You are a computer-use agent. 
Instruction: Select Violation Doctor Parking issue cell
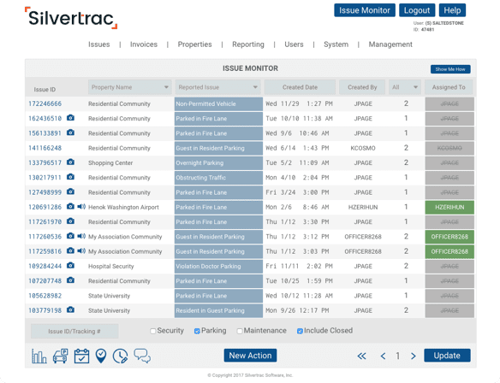coord(219,266)
